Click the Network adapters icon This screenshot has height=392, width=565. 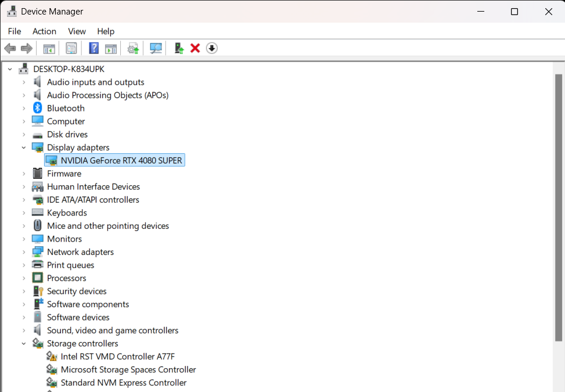pos(38,252)
